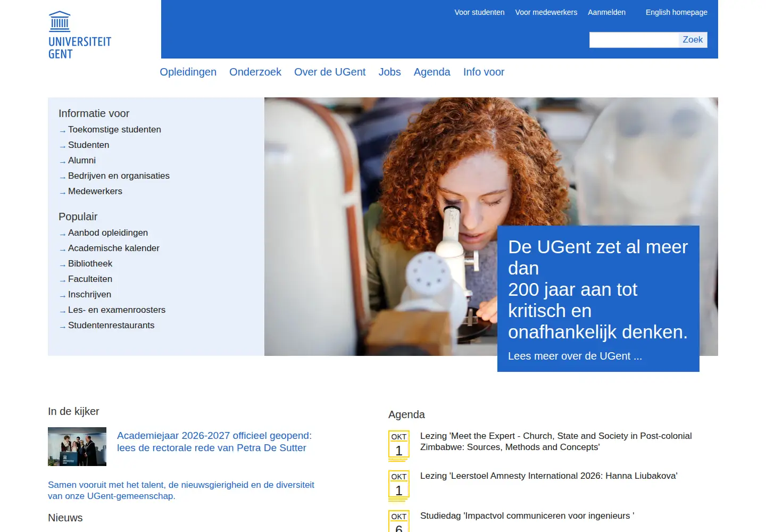
Task: Switch to the English homepage
Action: click(677, 12)
